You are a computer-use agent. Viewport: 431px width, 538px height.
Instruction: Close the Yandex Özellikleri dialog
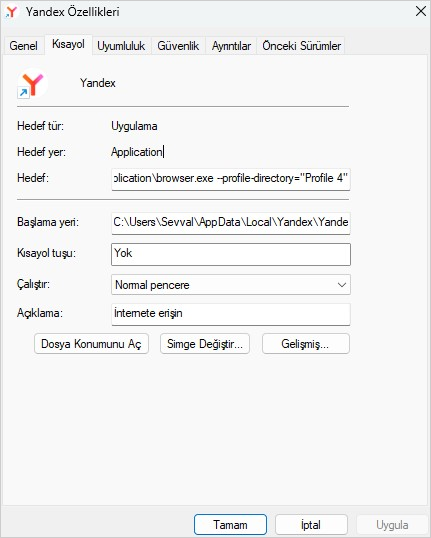[x=420, y=11]
